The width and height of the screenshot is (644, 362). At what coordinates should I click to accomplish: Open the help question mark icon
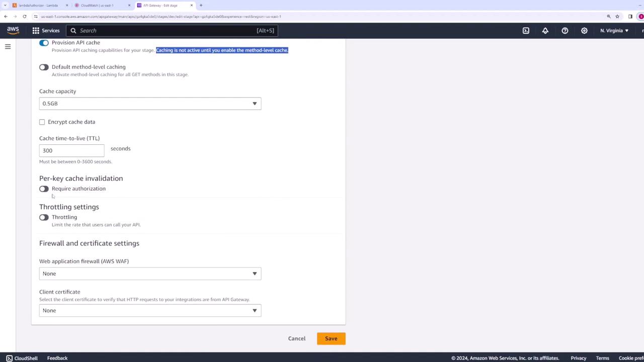tap(565, 31)
